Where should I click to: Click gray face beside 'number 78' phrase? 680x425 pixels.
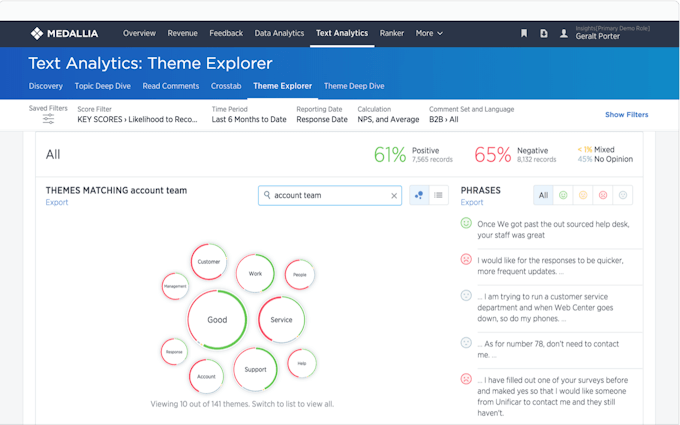(466, 343)
